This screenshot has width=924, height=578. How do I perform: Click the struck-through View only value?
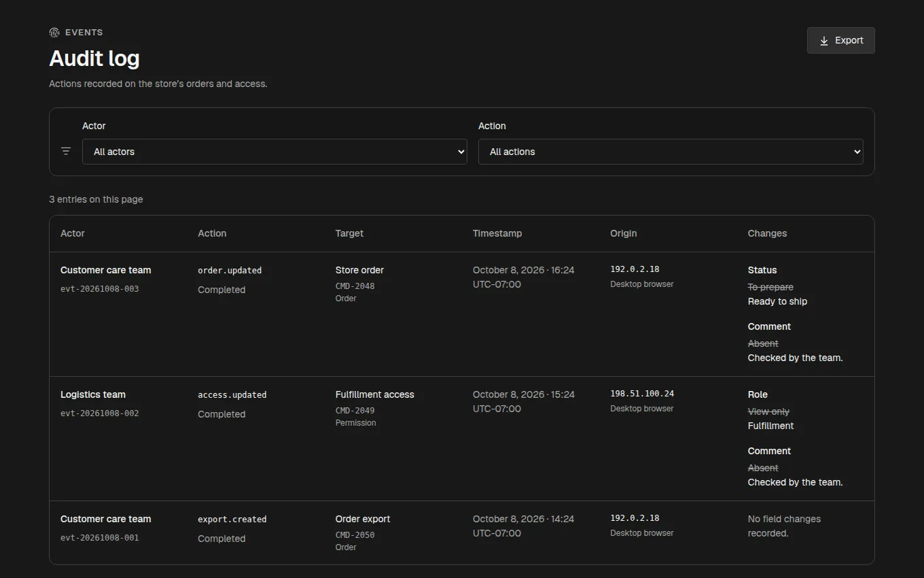[768, 411]
